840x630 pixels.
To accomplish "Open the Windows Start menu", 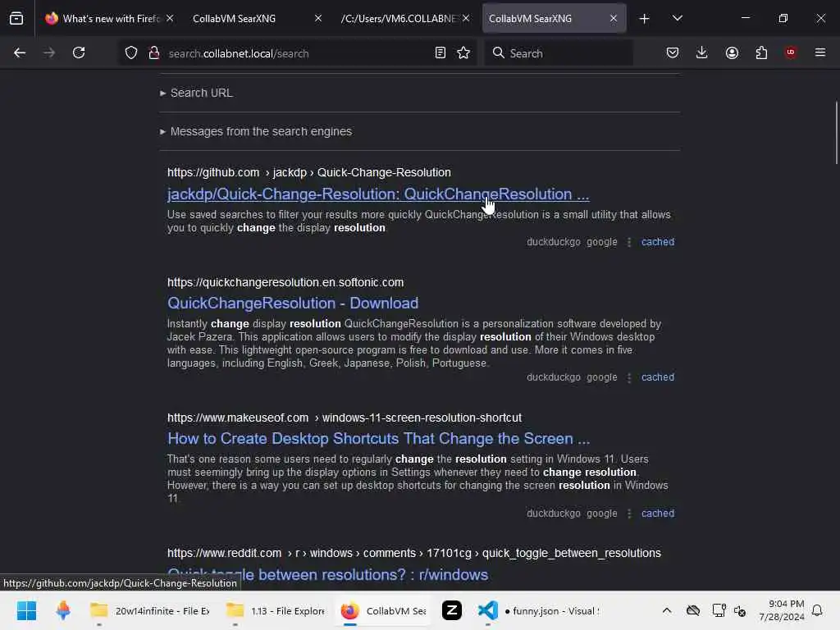I will click(x=26, y=610).
